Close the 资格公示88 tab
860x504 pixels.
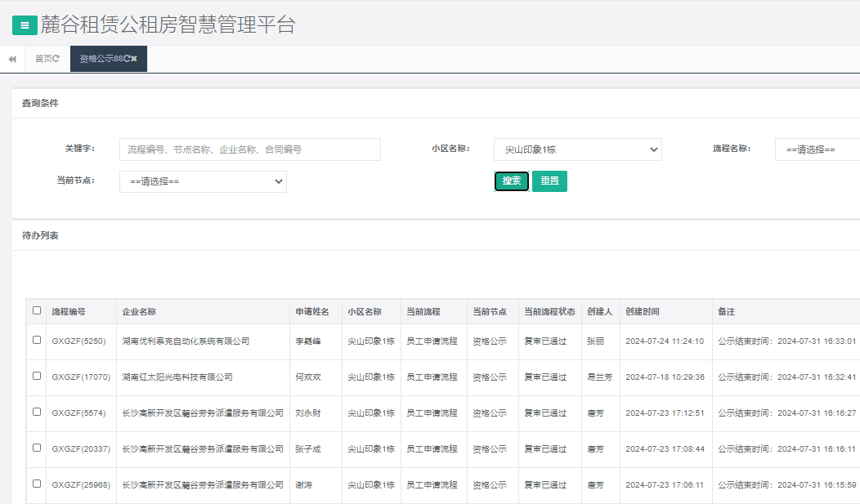coord(134,59)
